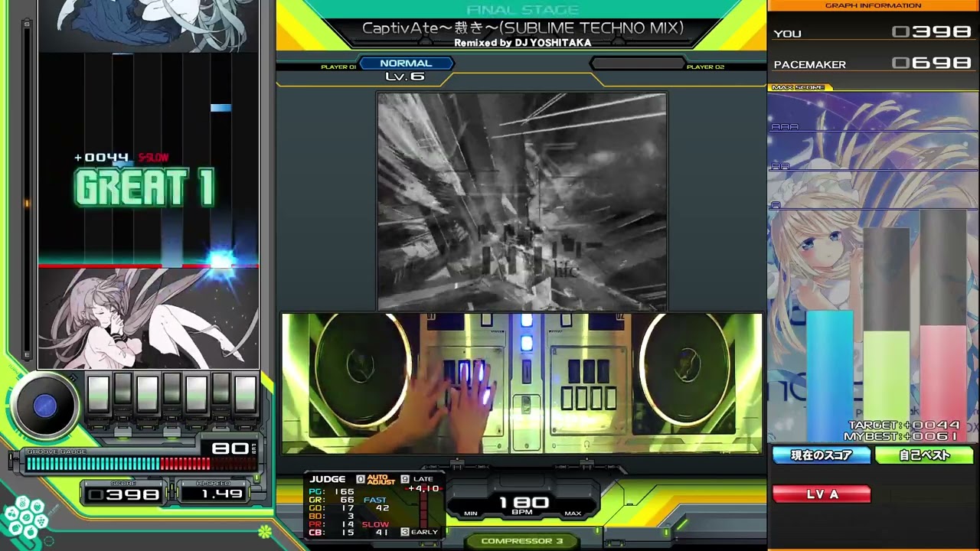The width and height of the screenshot is (980, 551).
Task: Click the PACEMAKER score row 0698
Action: [873, 64]
